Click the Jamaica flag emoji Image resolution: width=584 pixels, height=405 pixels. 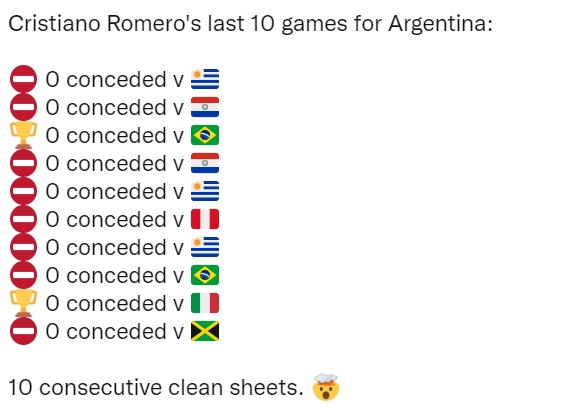coord(205,331)
